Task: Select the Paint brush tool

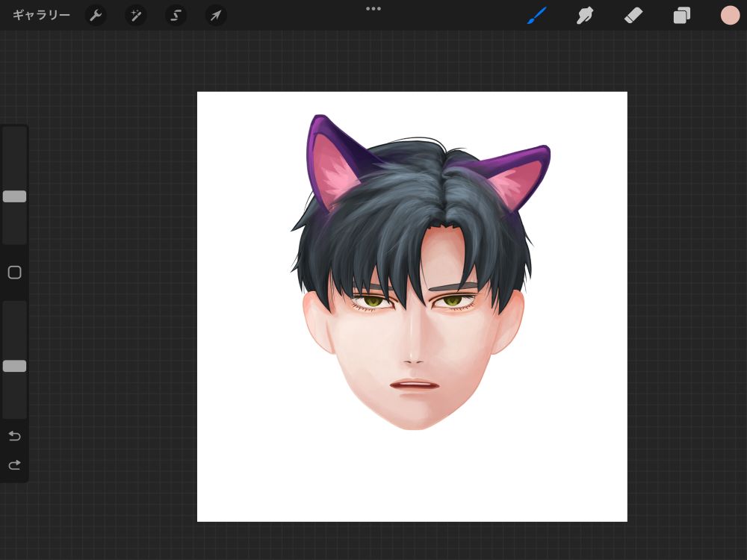Action: tap(537, 15)
